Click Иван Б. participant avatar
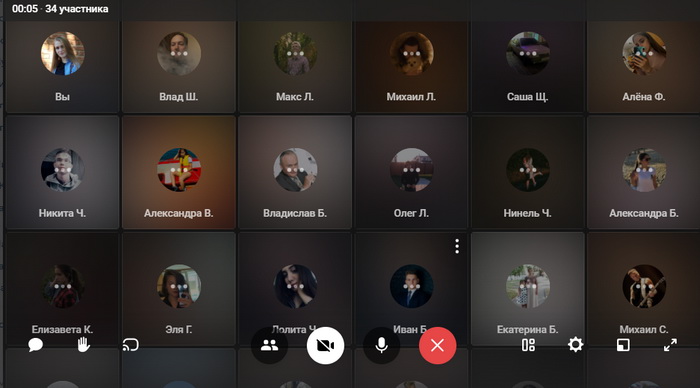 (x=412, y=286)
